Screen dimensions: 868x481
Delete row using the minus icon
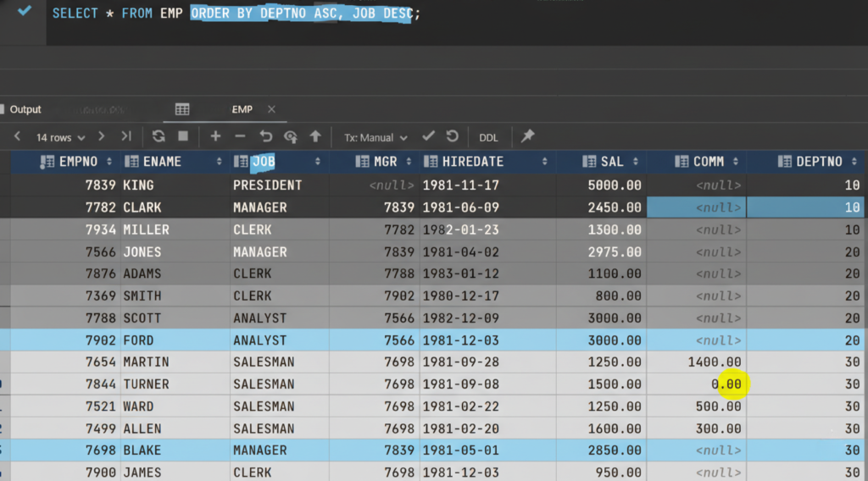coord(240,136)
